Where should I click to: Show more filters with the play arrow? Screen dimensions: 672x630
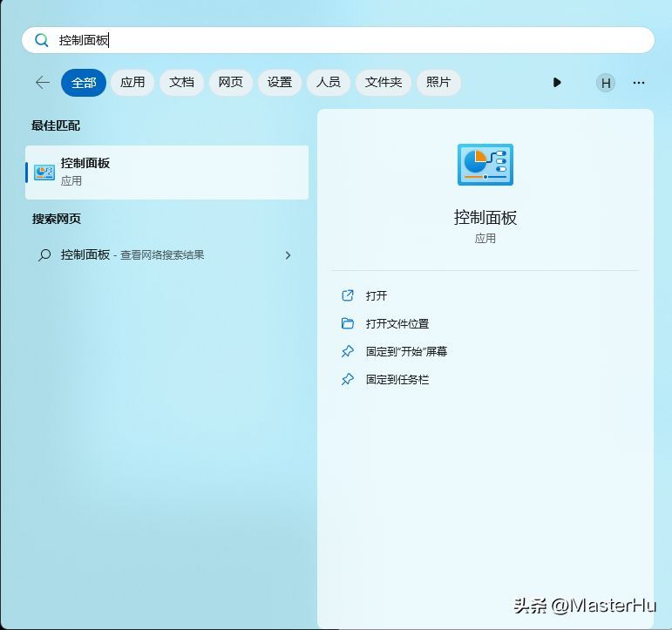pos(557,82)
